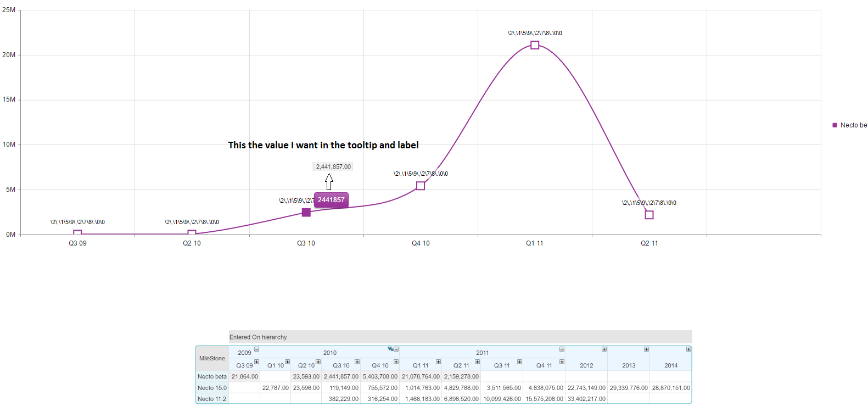The width and height of the screenshot is (868, 412).
Task: Expand the 2013 year column
Action: [x=646, y=349]
